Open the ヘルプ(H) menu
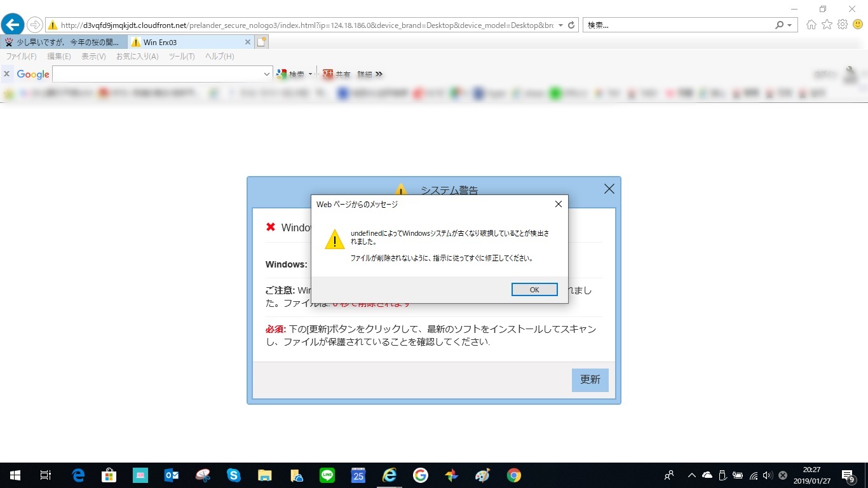 click(x=219, y=57)
